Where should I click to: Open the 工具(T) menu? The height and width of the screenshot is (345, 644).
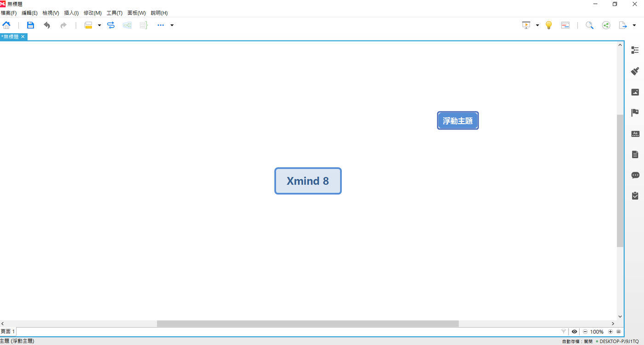115,13
